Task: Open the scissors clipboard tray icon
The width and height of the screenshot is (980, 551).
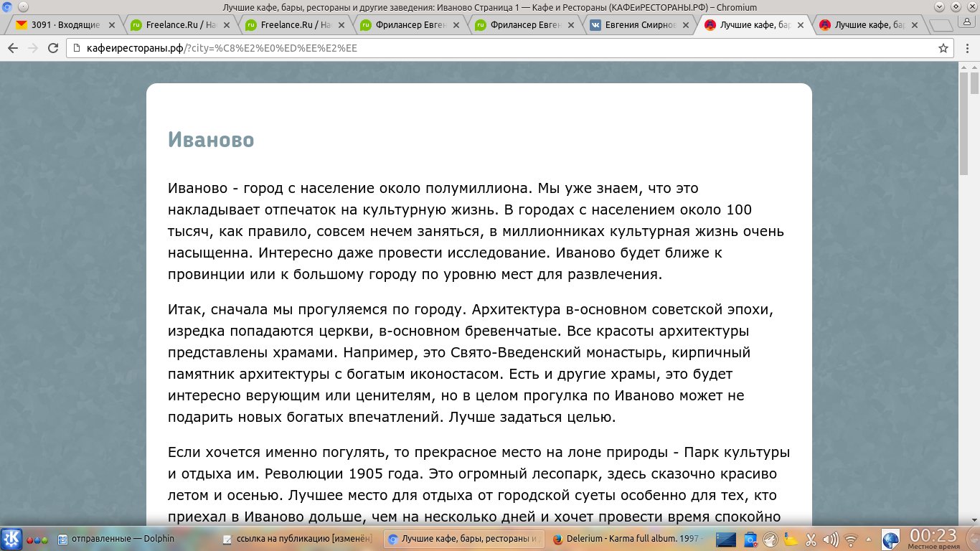Action: (811, 540)
